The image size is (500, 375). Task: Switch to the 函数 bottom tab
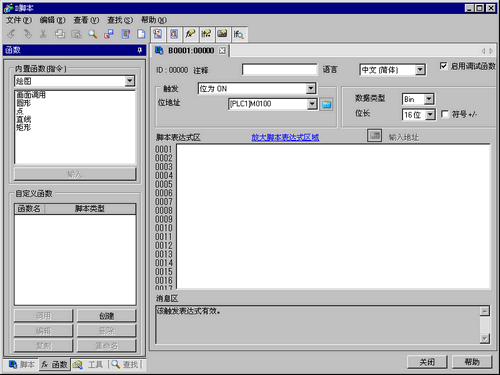54,365
